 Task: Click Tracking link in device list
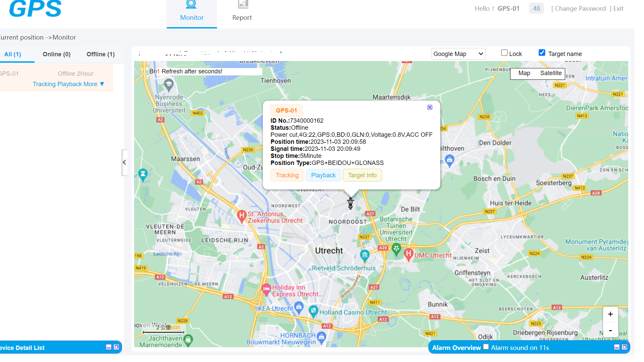coord(44,84)
